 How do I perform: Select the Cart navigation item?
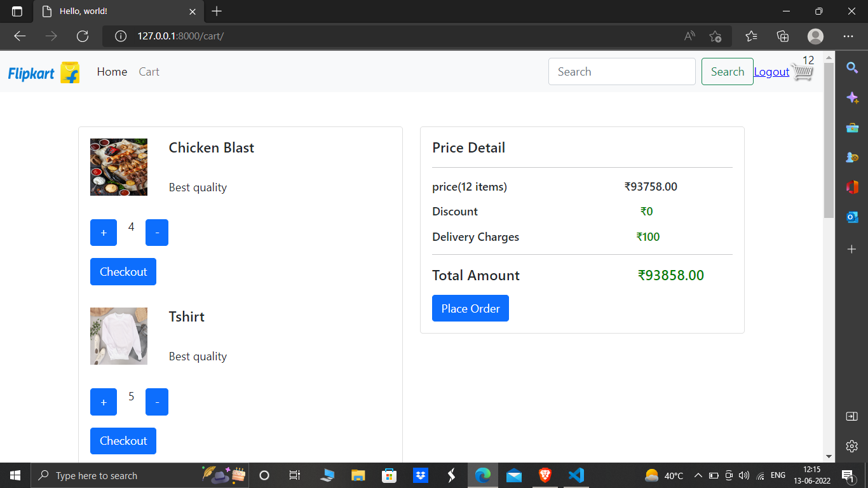click(149, 72)
